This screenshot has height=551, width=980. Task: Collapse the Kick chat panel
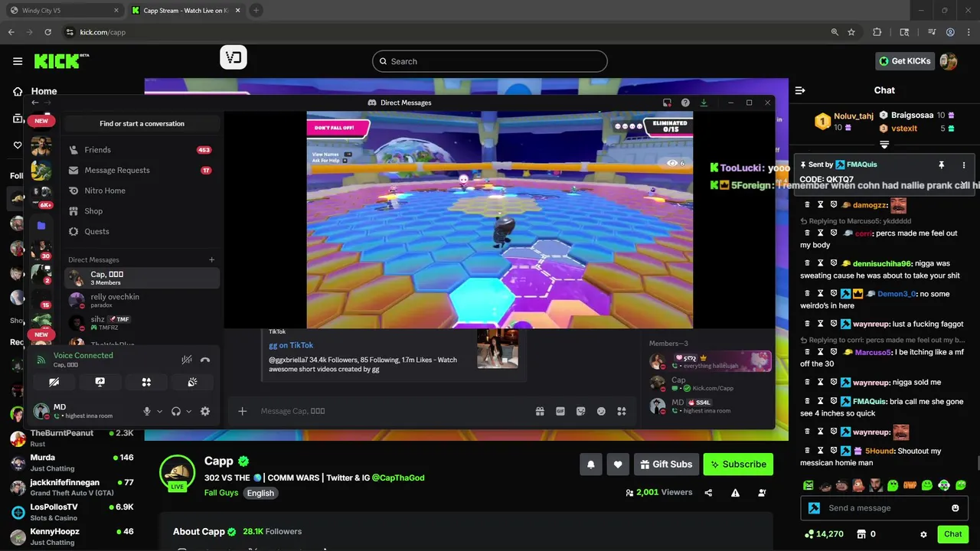point(800,90)
